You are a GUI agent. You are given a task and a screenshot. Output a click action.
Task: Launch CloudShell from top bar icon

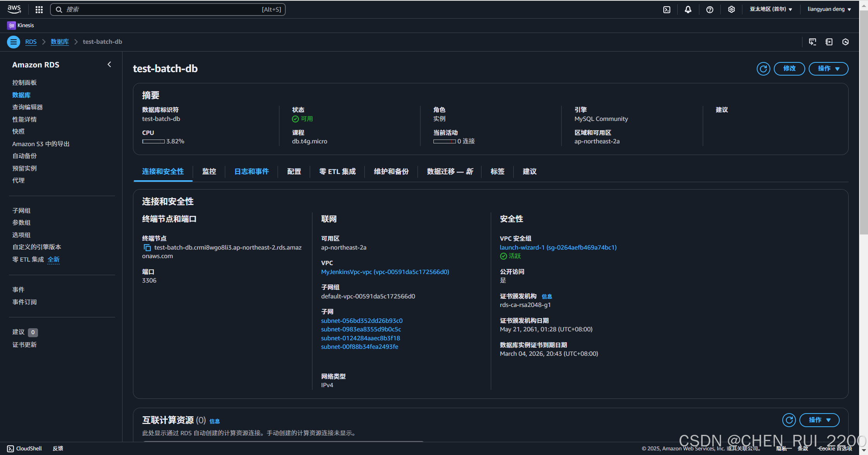click(x=666, y=10)
